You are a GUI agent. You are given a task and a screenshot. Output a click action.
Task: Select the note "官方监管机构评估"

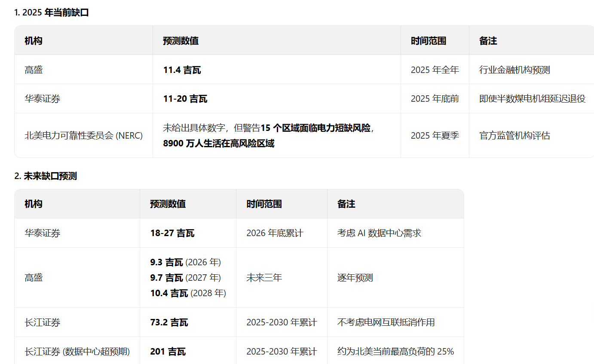tap(514, 136)
